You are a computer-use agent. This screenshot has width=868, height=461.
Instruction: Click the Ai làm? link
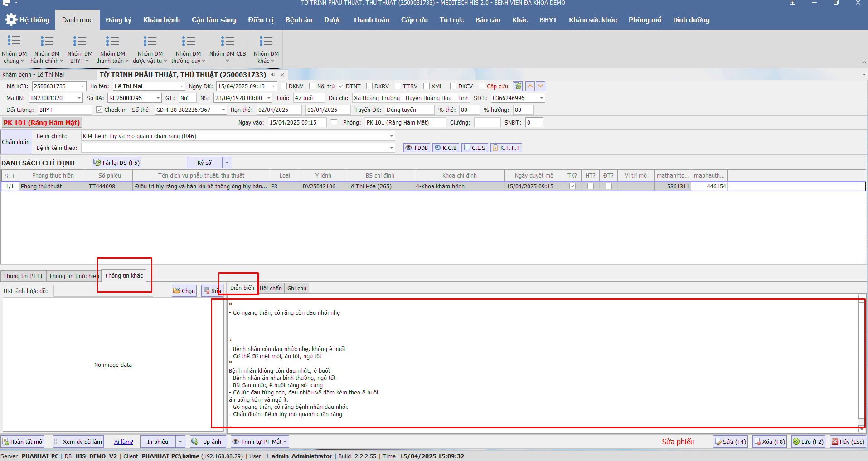click(123, 442)
